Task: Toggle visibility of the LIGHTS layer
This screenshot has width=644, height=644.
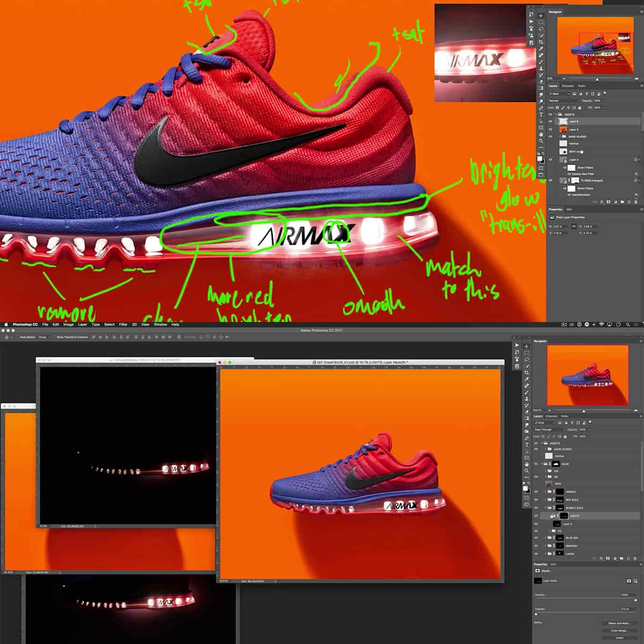Action: coord(536,516)
